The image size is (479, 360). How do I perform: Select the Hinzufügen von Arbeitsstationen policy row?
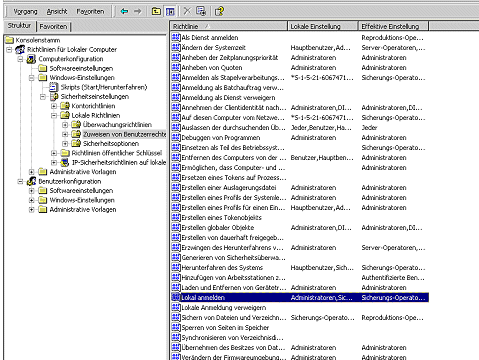[x=299, y=278]
